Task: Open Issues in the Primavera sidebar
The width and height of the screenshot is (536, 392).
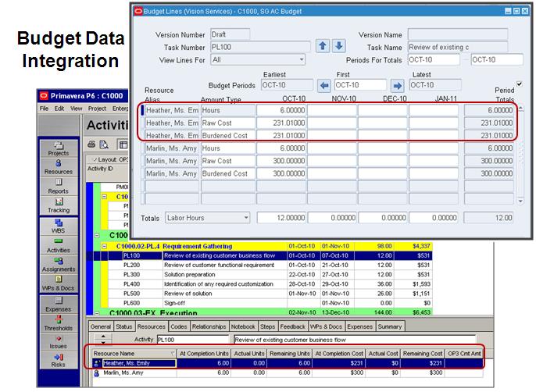Action: [x=59, y=342]
